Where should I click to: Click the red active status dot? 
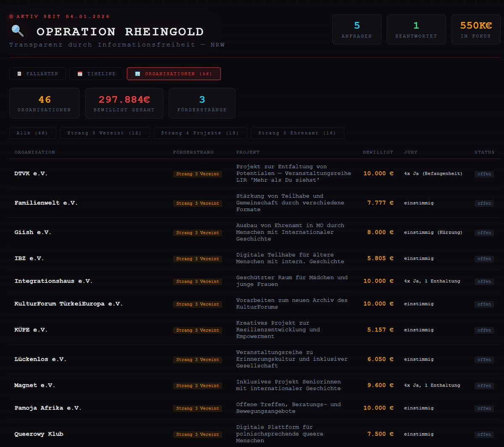click(x=11, y=16)
